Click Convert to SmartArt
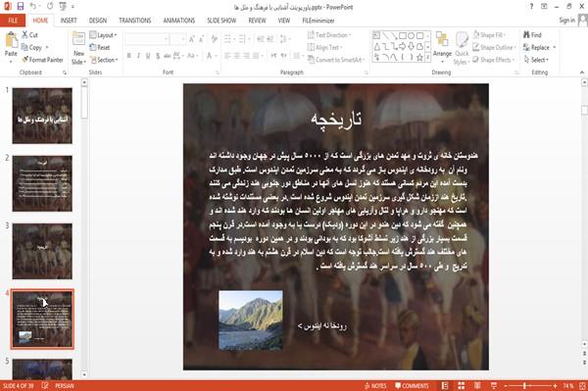 tap(336, 60)
